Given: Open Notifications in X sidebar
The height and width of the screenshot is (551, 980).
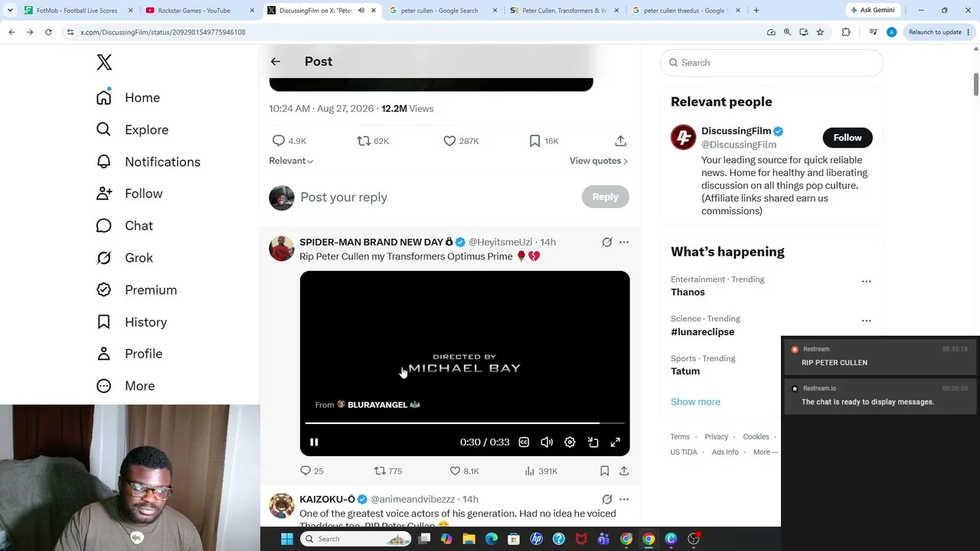Looking at the screenshot, I should click(149, 162).
